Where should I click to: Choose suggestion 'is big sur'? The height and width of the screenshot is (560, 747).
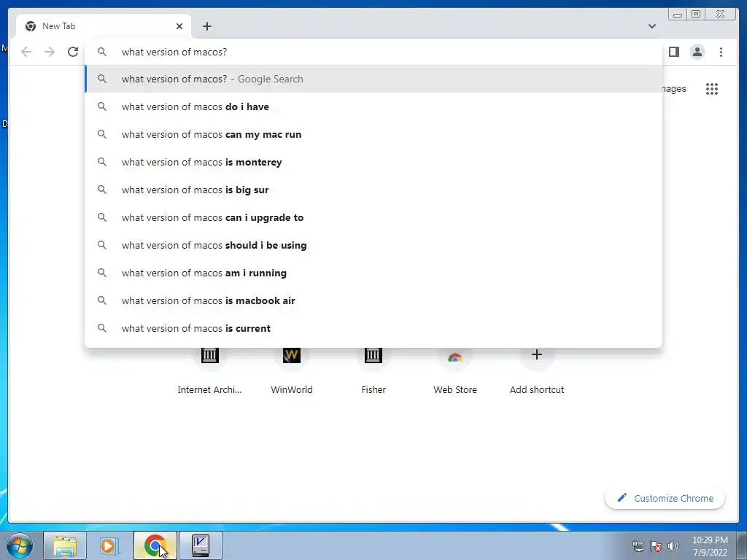[x=373, y=190]
